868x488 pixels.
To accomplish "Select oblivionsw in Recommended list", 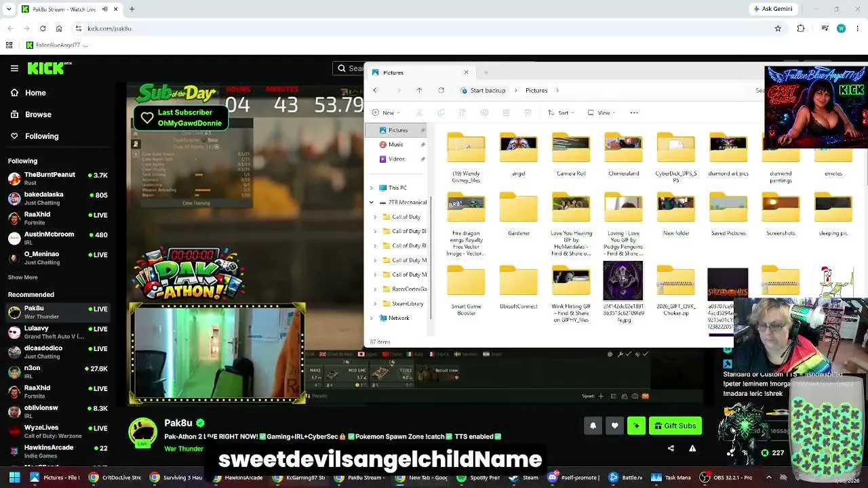I will [x=59, y=411].
